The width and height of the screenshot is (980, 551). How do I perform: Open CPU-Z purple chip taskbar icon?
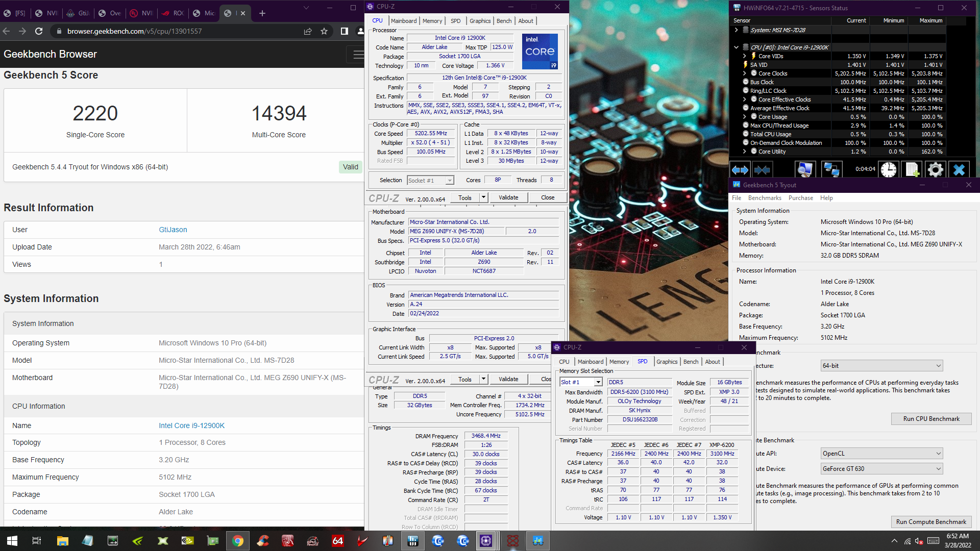coord(486,541)
